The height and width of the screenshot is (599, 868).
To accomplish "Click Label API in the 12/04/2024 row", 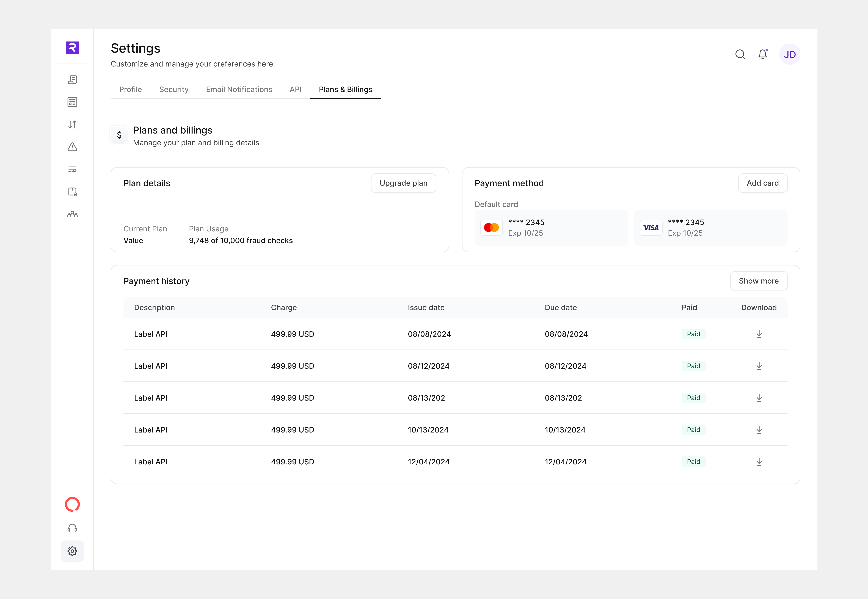I will point(151,462).
